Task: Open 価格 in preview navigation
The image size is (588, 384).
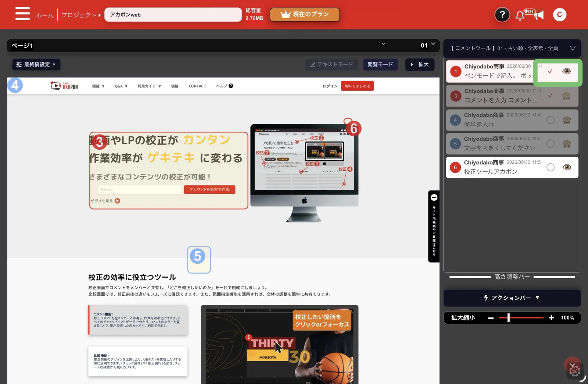Action: point(175,86)
